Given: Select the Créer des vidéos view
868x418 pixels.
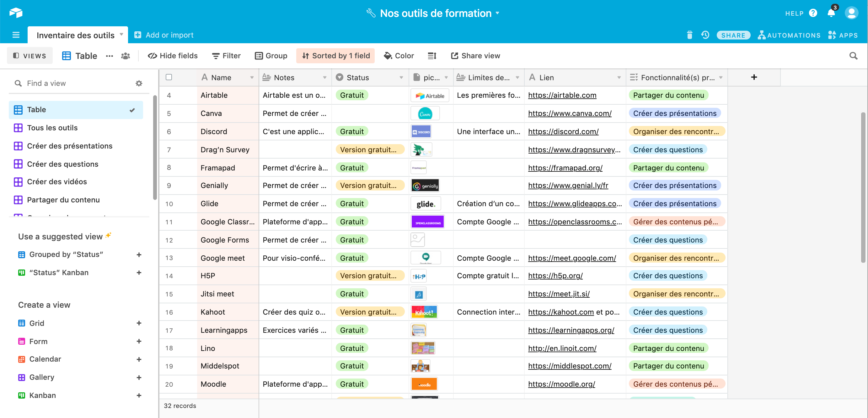Looking at the screenshot, I should point(56,182).
